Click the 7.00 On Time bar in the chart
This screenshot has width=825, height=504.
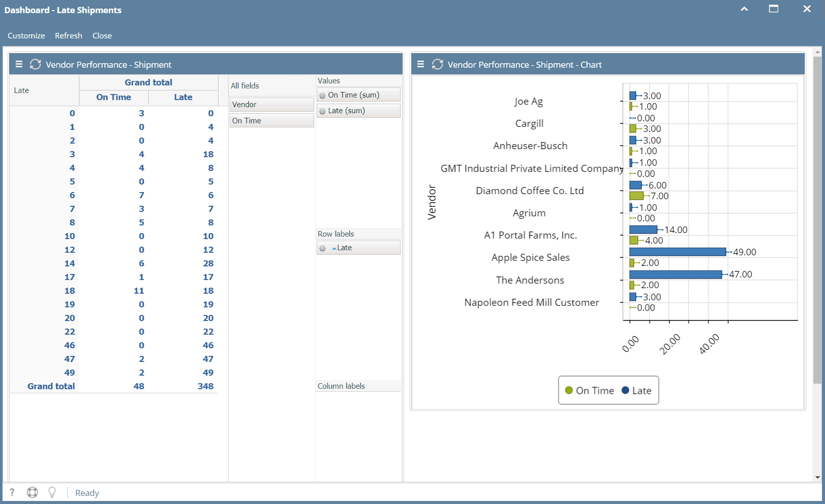click(637, 196)
